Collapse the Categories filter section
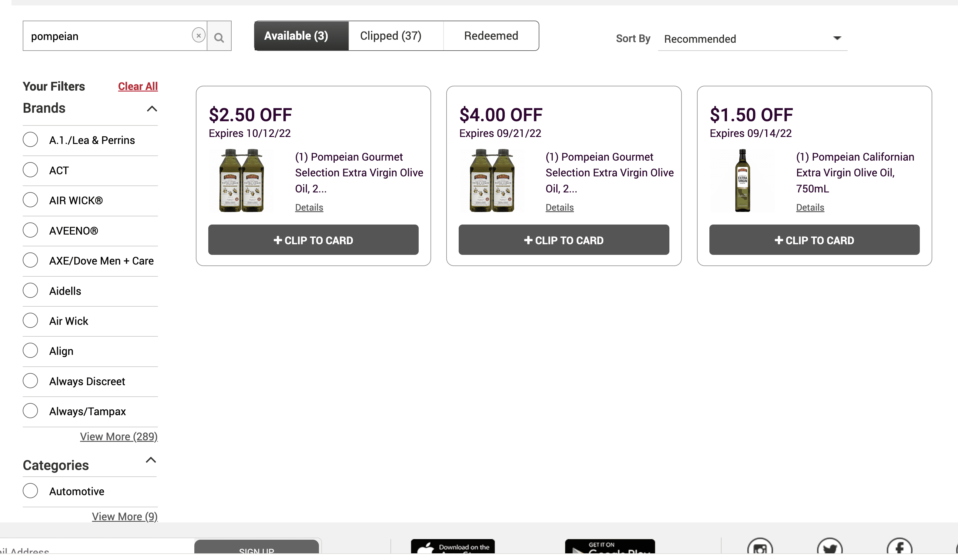 tap(151, 461)
